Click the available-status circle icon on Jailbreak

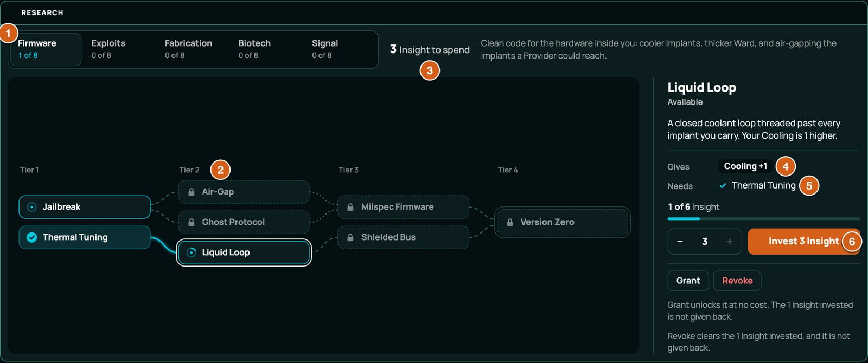32,207
